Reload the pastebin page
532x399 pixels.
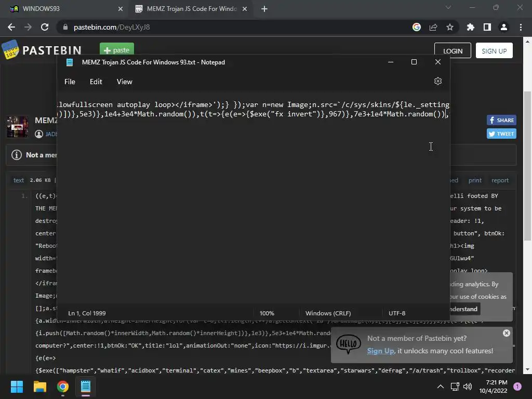(45, 27)
